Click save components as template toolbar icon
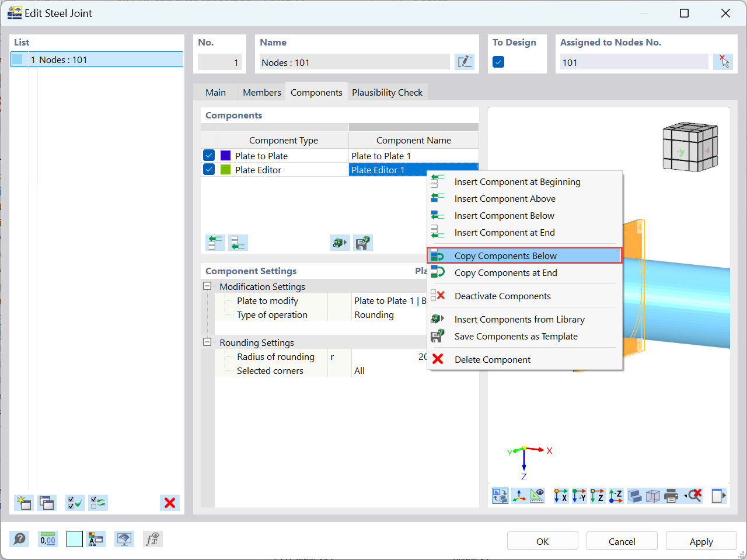Screen dimensions: 747x560 coord(363,243)
